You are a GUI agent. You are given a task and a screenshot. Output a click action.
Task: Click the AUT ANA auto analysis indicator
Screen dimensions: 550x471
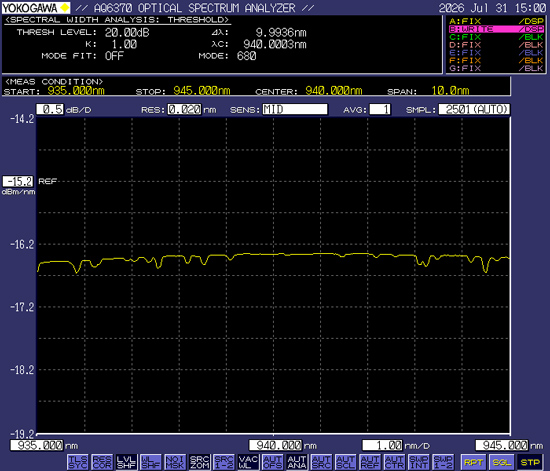point(297,462)
